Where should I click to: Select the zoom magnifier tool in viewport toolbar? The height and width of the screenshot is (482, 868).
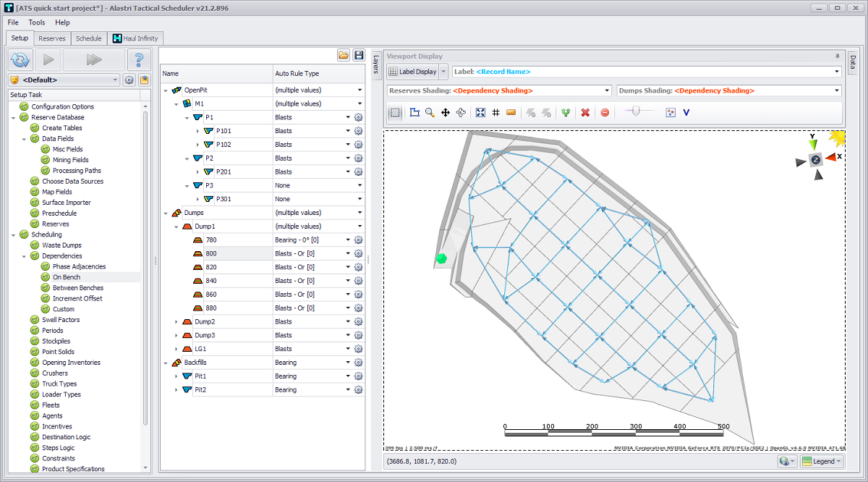tap(430, 113)
